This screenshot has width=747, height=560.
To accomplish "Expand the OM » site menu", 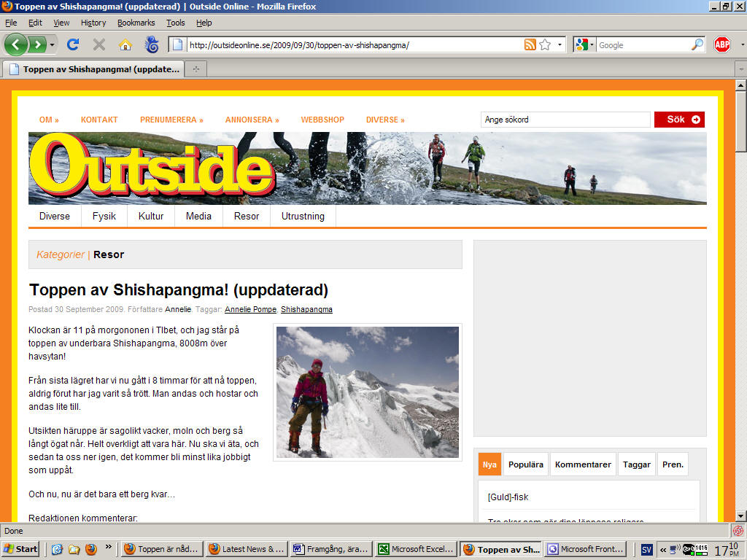I will pos(49,120).
